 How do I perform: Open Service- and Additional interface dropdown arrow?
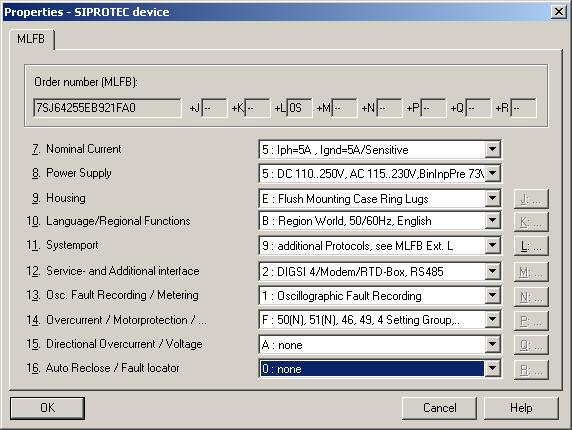(x=492, y=271)
